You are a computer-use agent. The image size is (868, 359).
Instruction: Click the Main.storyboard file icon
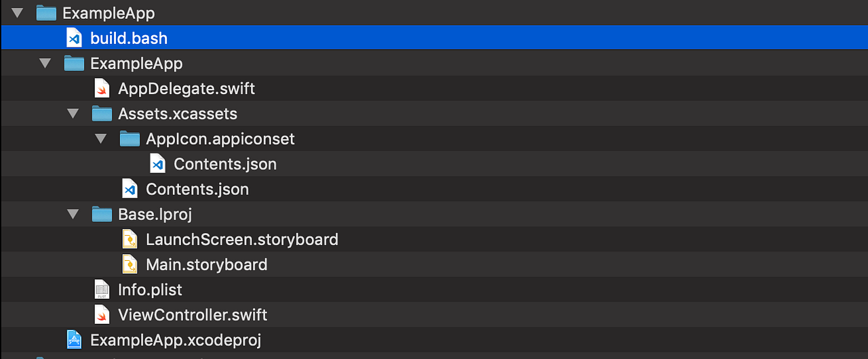click(130, 264)
